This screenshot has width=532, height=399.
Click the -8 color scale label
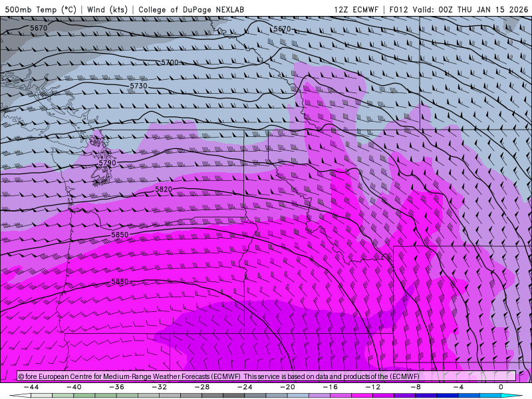coord(416,387)
